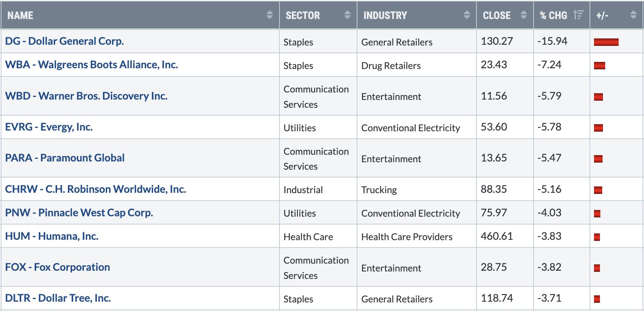
Task: Click Walgreens' red change bar
Action: (x=599, y=66)
